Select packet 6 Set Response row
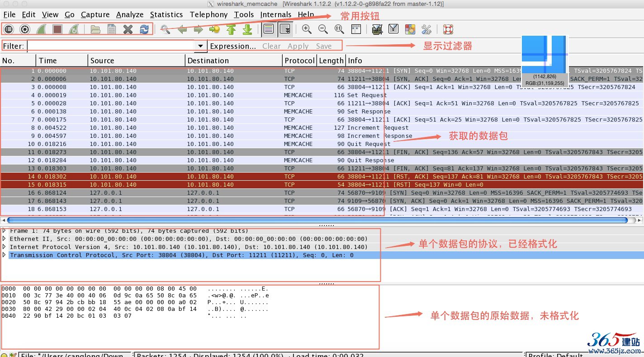644x357 pixels. tap(322, 111)
